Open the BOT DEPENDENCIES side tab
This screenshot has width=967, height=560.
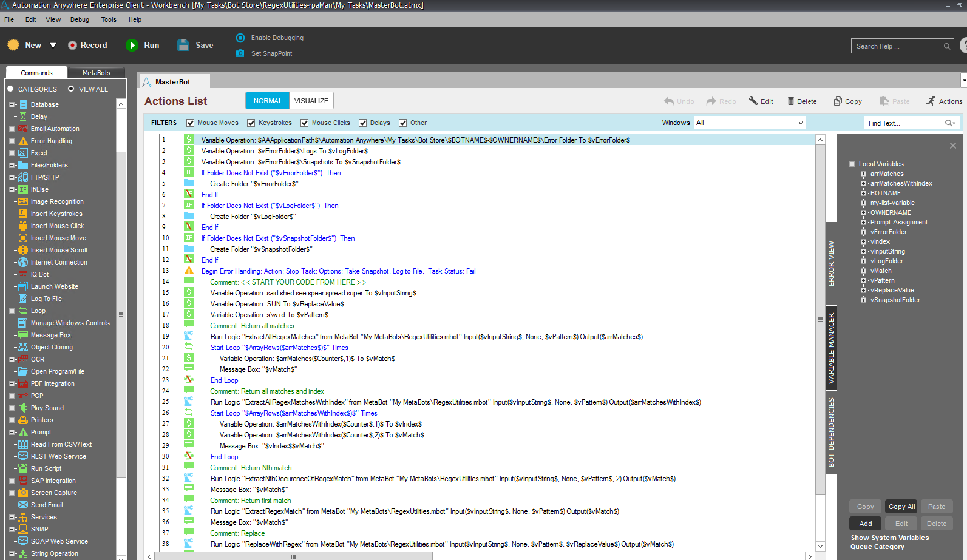coord(832,432)
